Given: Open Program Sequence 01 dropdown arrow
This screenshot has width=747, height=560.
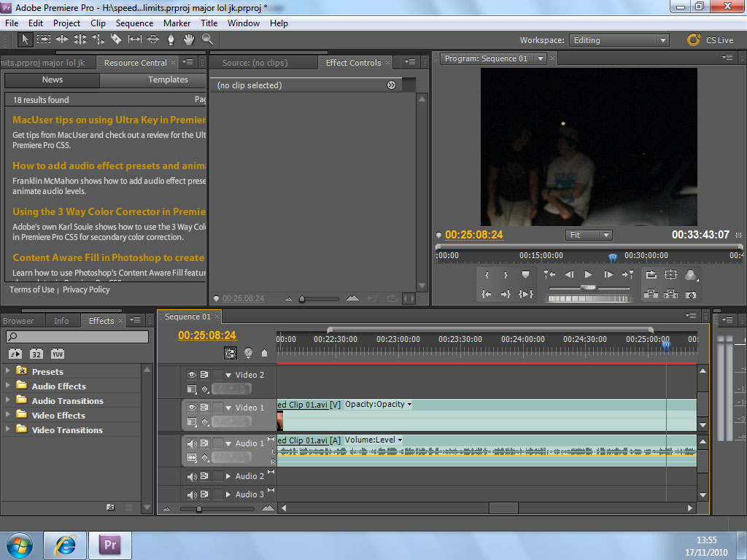Looking at the screenshot, I should click(541, 58).
